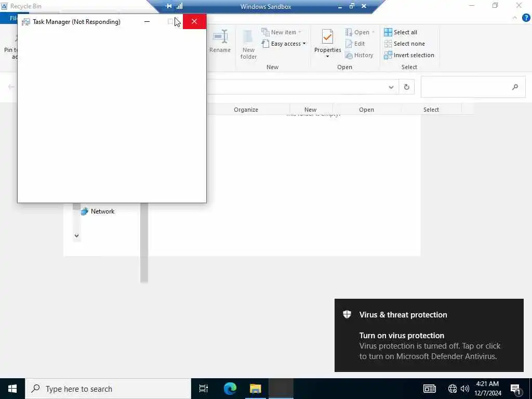Expand the Easy access dropdown
The height and width of the screenshot is (399, 532).
pos(284,44)
